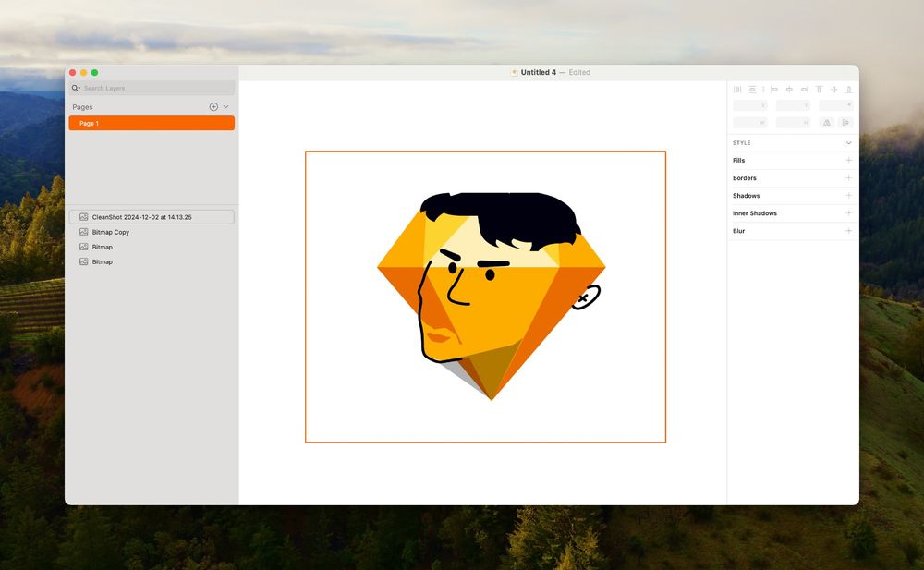Add a new page with the plus icon
This screenshot has height=570, width=924.
[x=213, y=106]
